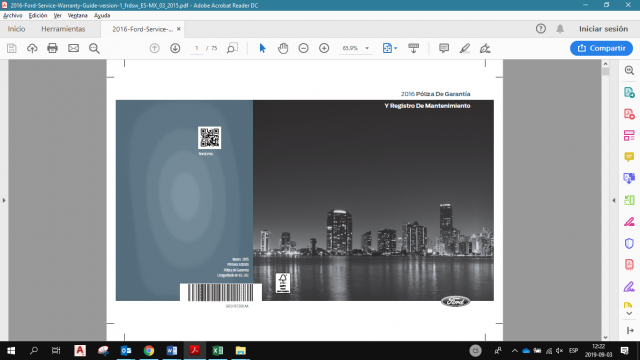This screenshot has width=640, height=360.
Task: Add a comment note icon
Action: (x=444, y=48)
